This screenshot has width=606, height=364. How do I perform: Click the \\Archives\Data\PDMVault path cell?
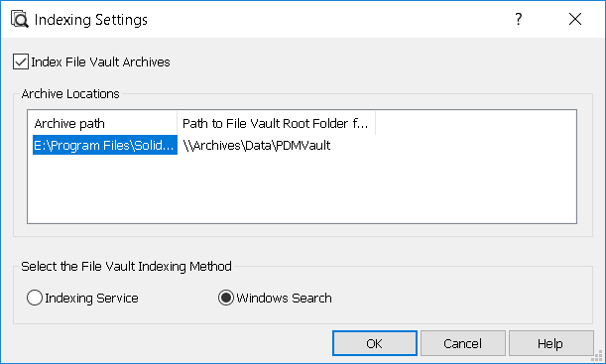(257, 145)
